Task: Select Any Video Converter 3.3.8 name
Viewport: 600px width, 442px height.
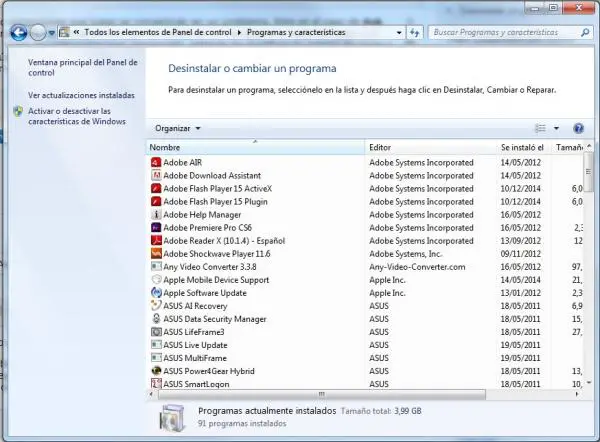Action: click(x=210, y=267)
